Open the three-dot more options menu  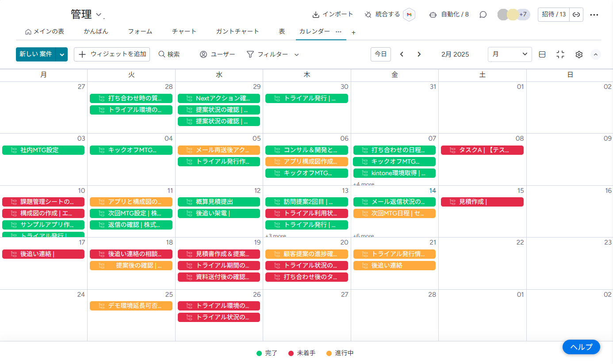594,15
